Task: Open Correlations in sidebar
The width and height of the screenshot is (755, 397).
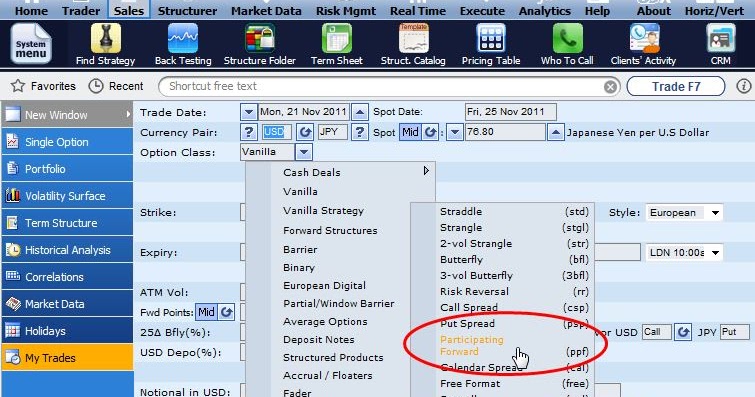Action: (x=67, y=277)
